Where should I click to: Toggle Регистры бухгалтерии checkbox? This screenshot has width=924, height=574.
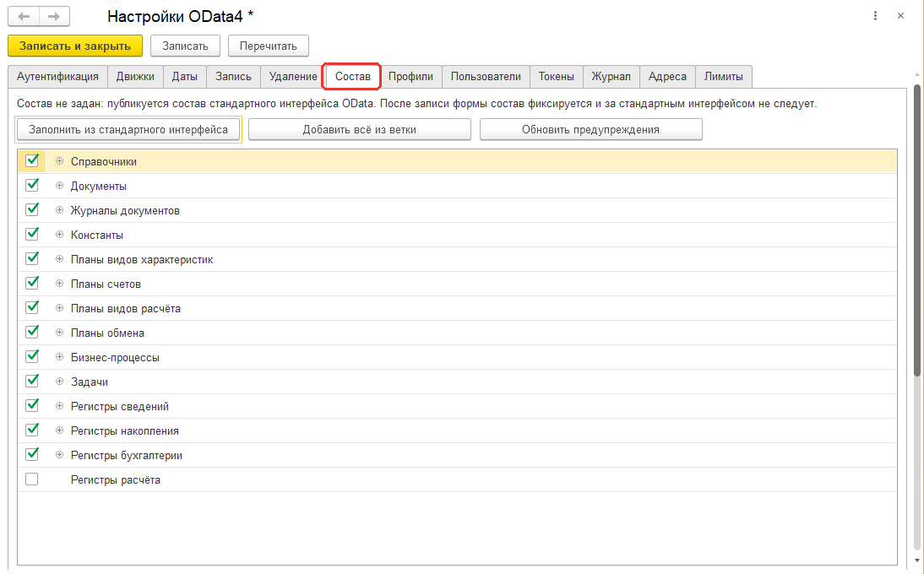pyautogui.click(x=32, y=454)
